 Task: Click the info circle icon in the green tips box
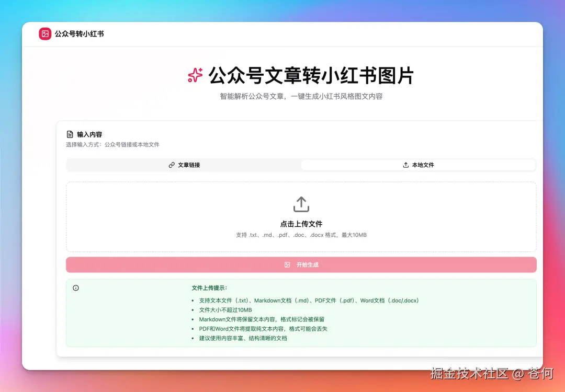[76, 288]
